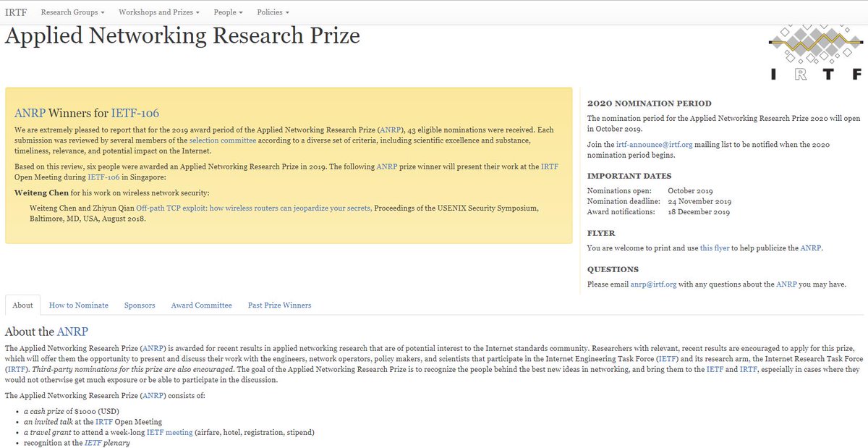Click the IMPORTANT DATES heading

629,176
